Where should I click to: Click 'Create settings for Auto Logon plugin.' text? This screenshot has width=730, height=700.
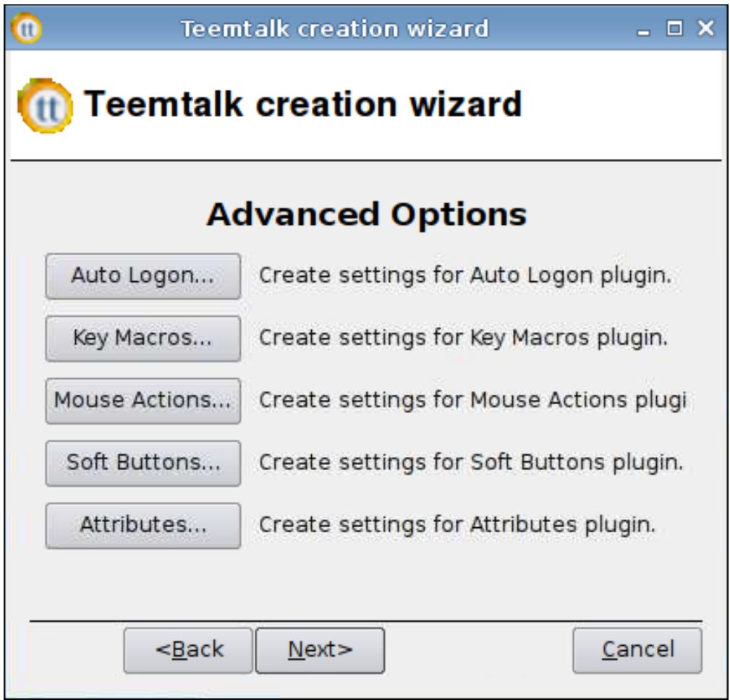pos(465,276)
